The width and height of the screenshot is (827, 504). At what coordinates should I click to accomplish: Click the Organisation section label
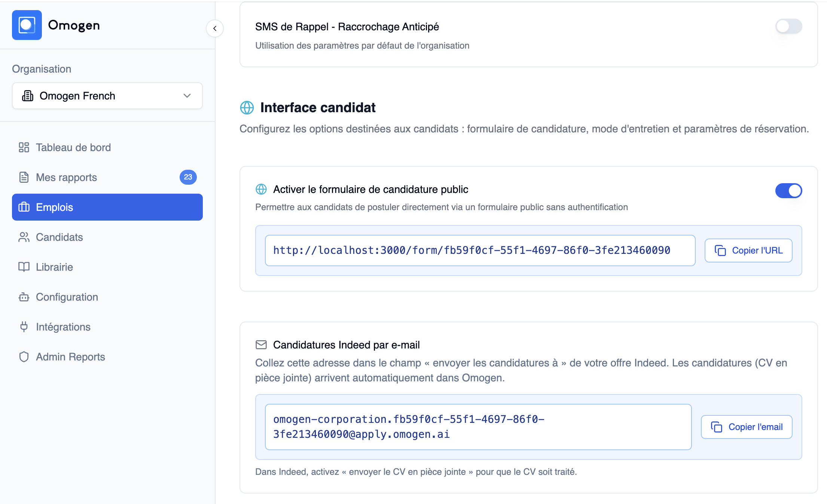coord(42,69)
